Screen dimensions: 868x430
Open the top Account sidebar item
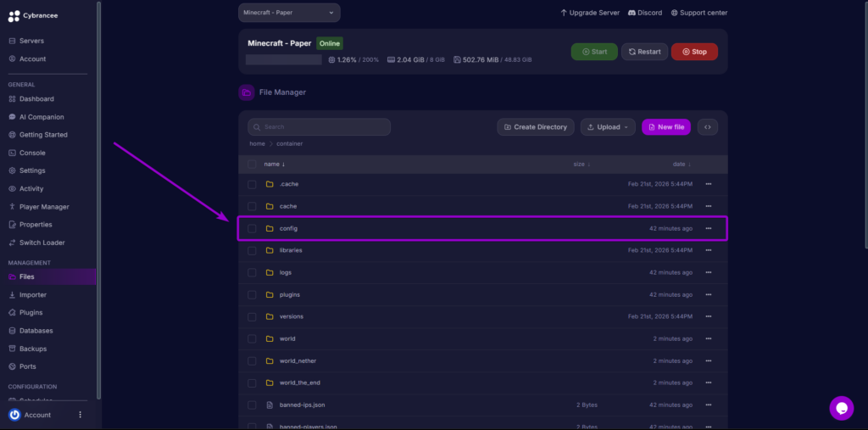[x=32, y=59]
